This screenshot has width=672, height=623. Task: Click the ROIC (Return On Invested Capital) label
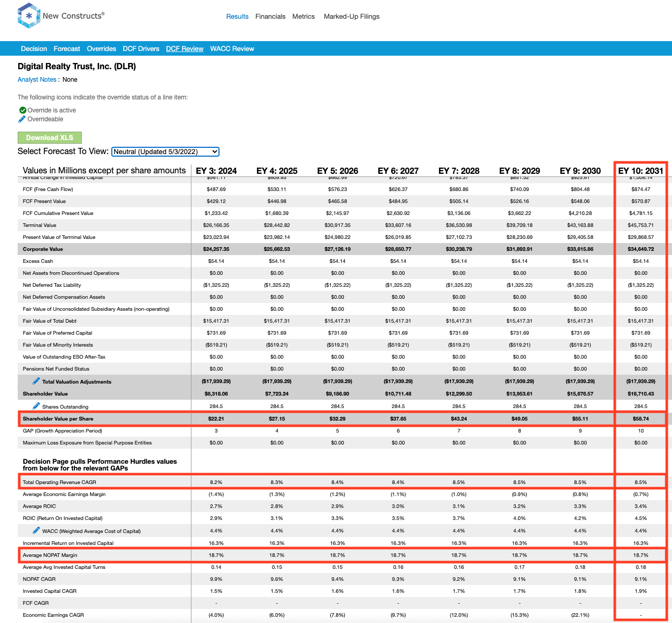tap(63, 518)
